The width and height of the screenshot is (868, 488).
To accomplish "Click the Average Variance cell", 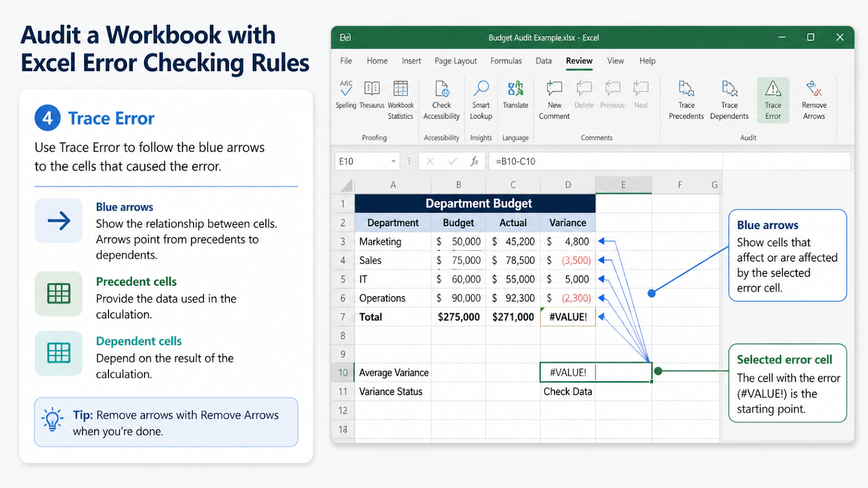I will tap(393, 373).
